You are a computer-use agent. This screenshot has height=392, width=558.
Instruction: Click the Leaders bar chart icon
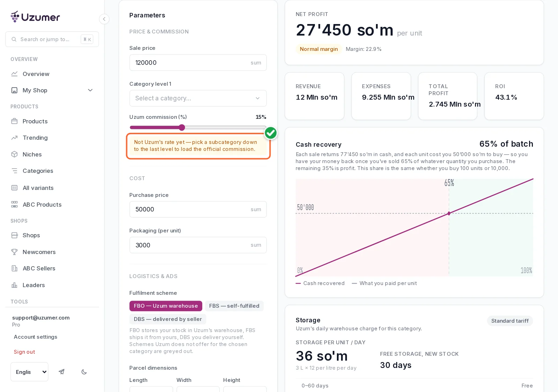click(14, 285)
